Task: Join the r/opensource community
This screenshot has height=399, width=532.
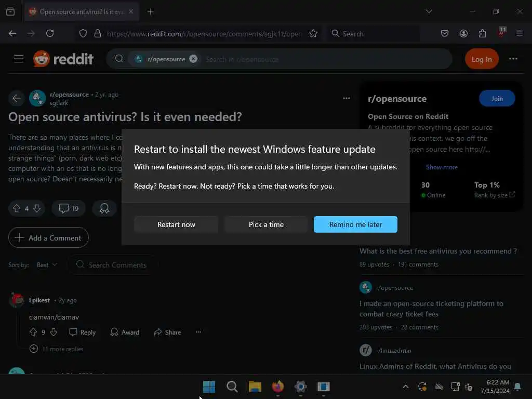Action: [x=497, y=98]
